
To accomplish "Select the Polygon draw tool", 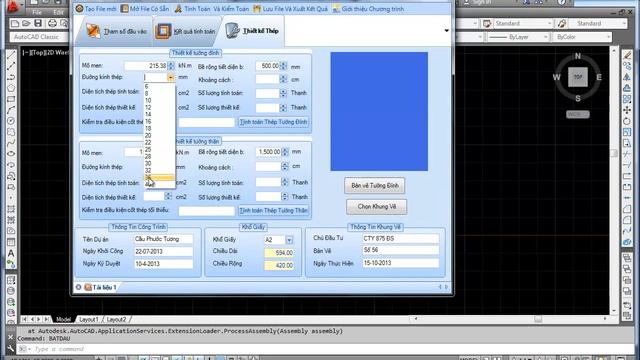I will (11, 88).
